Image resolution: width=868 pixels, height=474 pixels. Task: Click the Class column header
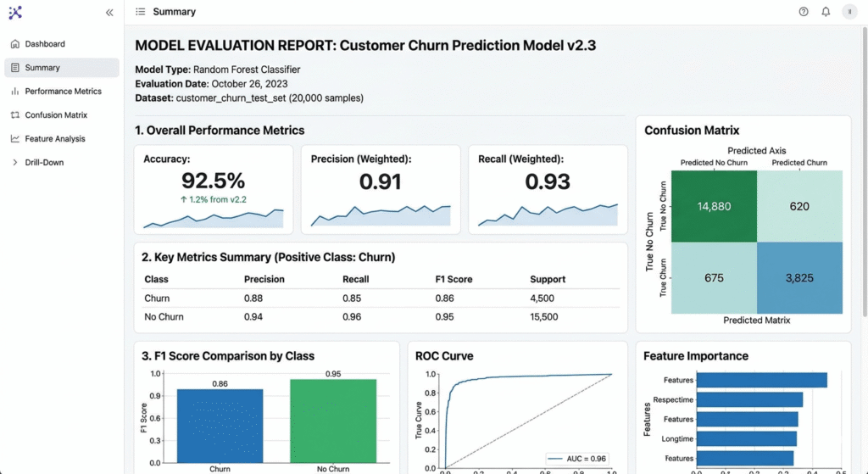(x=156, y=279)
